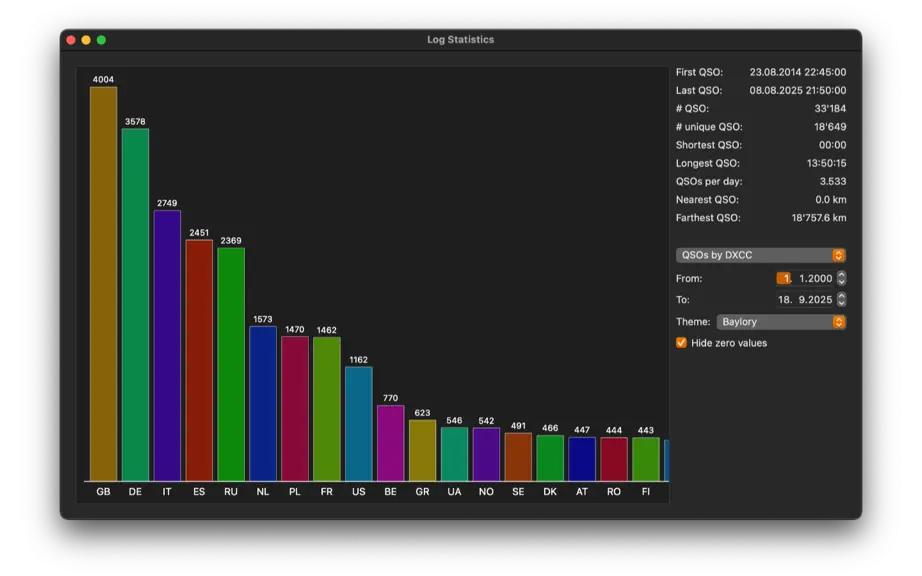The width and height of the screenshot is (922, 576).
Task: Select the year 2025 in To date
Action: click(820, 299)
